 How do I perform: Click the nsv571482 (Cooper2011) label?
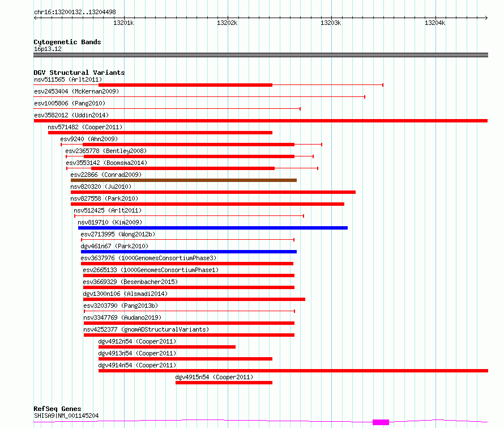(x=85, y=127)
